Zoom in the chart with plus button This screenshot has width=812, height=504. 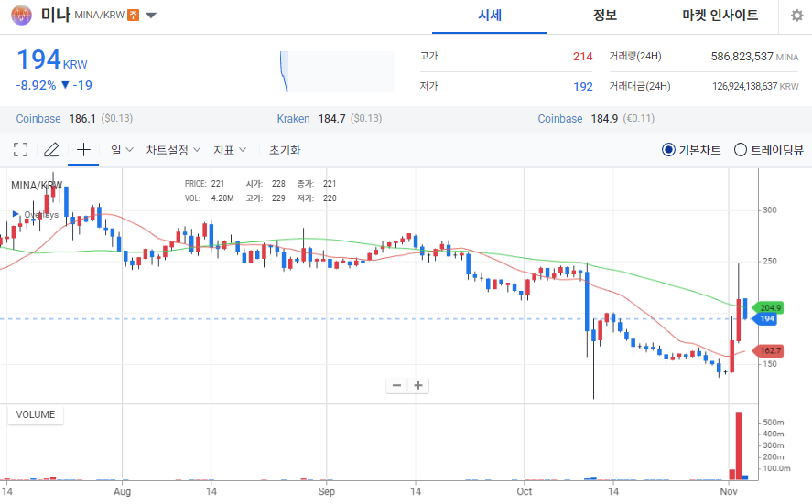tap(418, 385)
